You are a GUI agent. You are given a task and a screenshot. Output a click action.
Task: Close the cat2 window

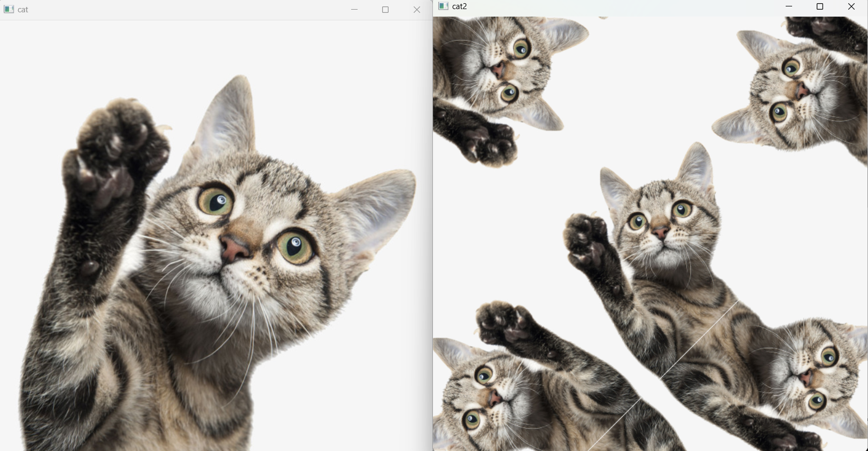pyautogui.click(x=851, y=6)
